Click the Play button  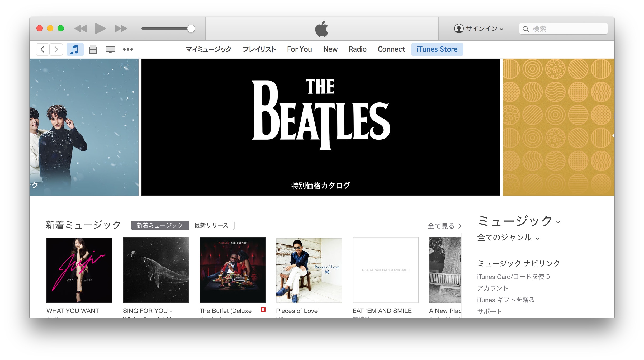coord(100,29)
